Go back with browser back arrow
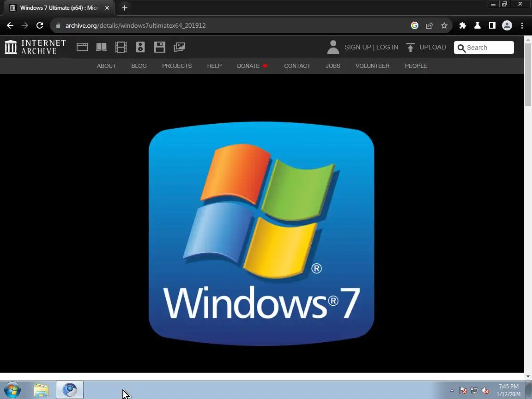Screen dimensions: 532x399 pos(10,25)
